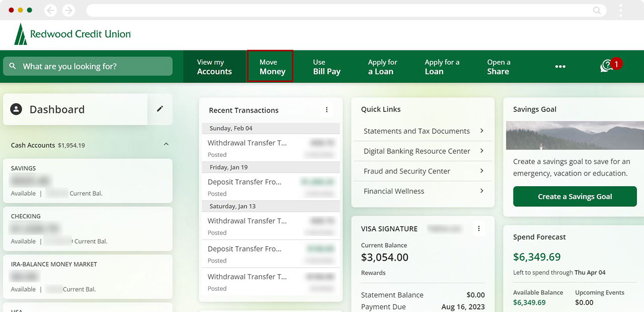Click Upcoming Events $0.00 value
644x312 pixels.
(584, 302)
